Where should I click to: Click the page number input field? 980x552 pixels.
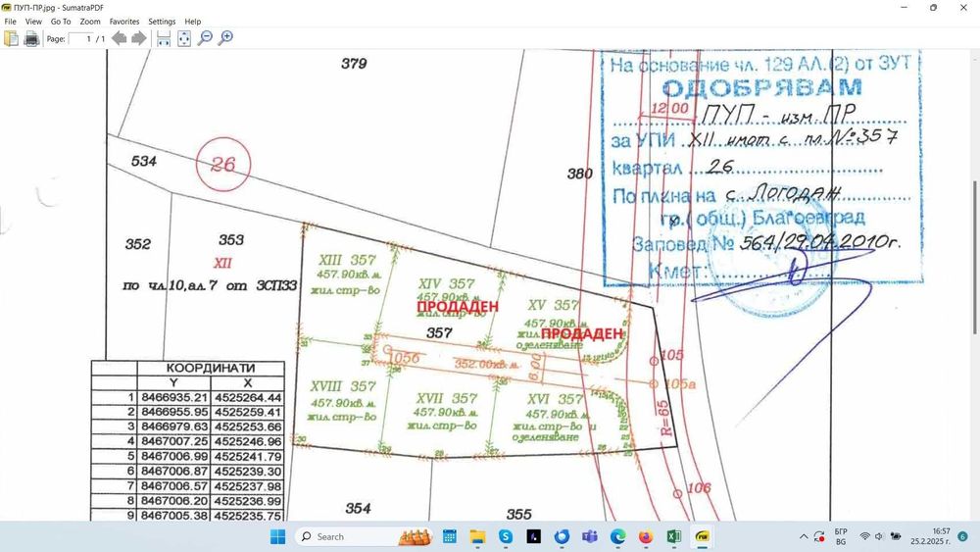coord(80,39)
